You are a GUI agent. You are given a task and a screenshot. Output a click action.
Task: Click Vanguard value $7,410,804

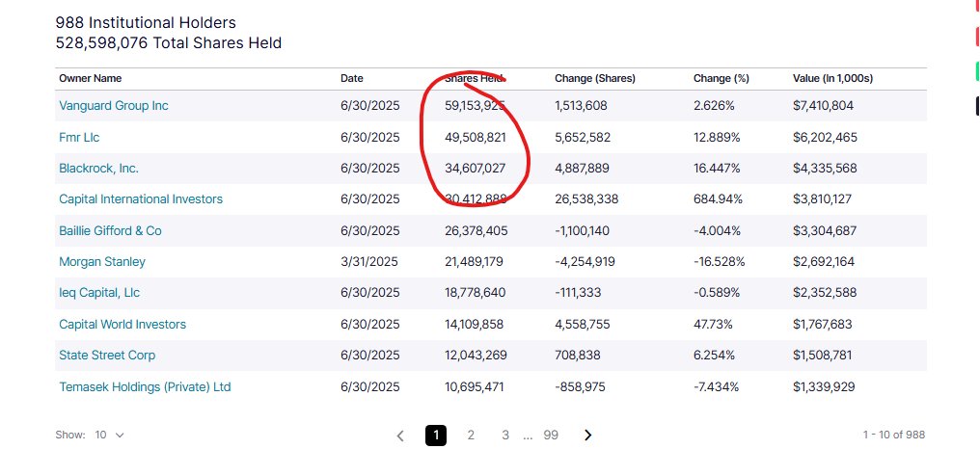[823, 106]
